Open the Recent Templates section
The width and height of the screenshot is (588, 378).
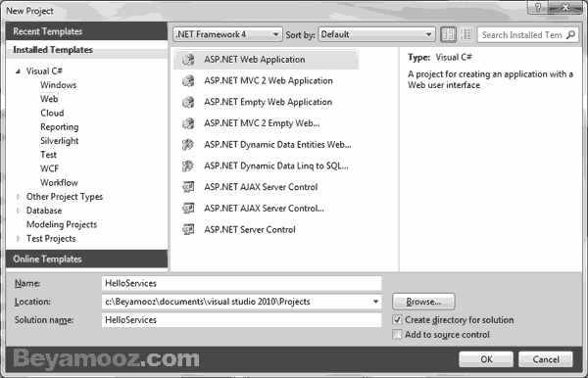coord(86,31)
